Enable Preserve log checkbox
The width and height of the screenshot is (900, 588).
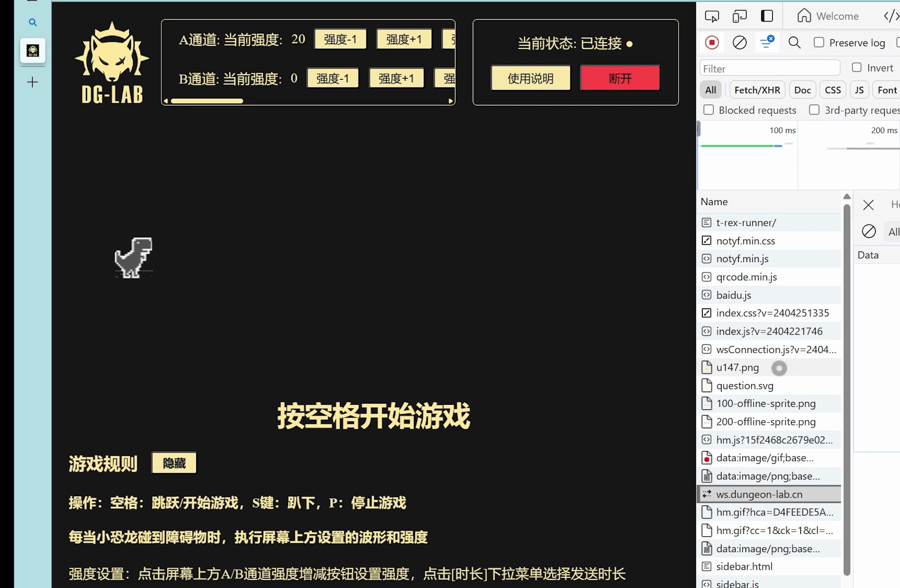(819, 42)
